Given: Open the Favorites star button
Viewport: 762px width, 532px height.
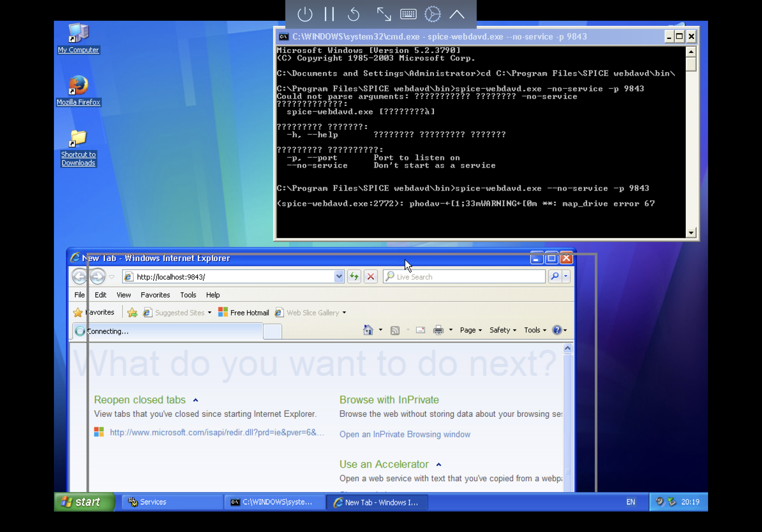Looking at the screenshot, I should (93, 312).
